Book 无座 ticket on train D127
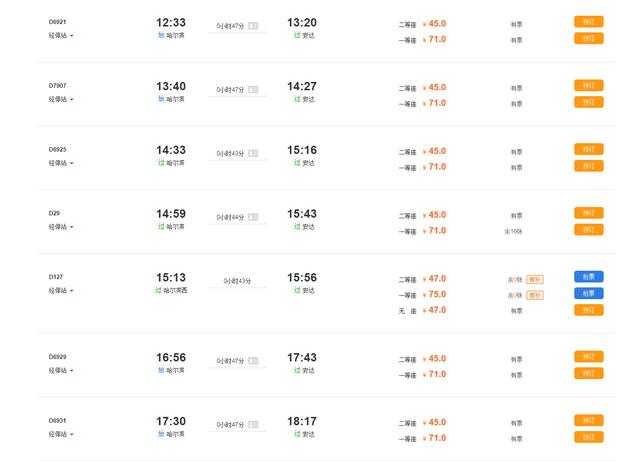 click(588, 310)
